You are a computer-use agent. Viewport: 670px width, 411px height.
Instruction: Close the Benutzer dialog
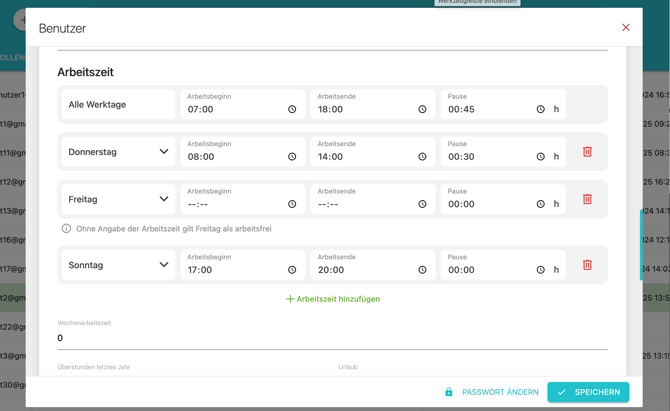coord(626,27)
